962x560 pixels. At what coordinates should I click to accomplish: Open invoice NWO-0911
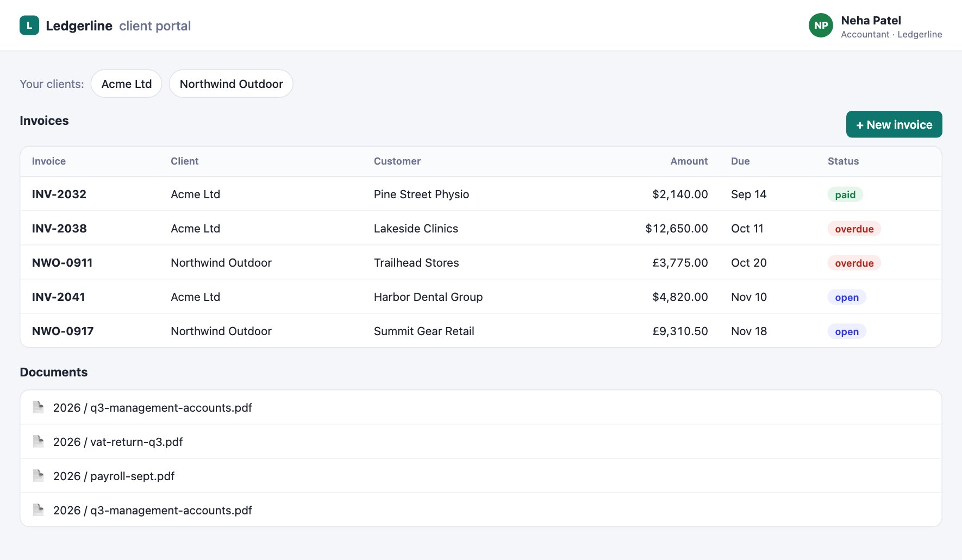coord(63,262)
